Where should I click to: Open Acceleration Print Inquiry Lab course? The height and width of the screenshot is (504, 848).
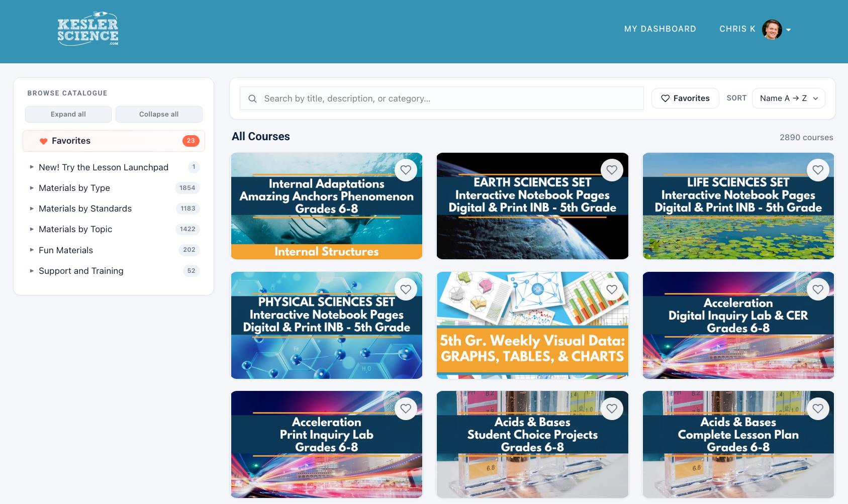327,444
